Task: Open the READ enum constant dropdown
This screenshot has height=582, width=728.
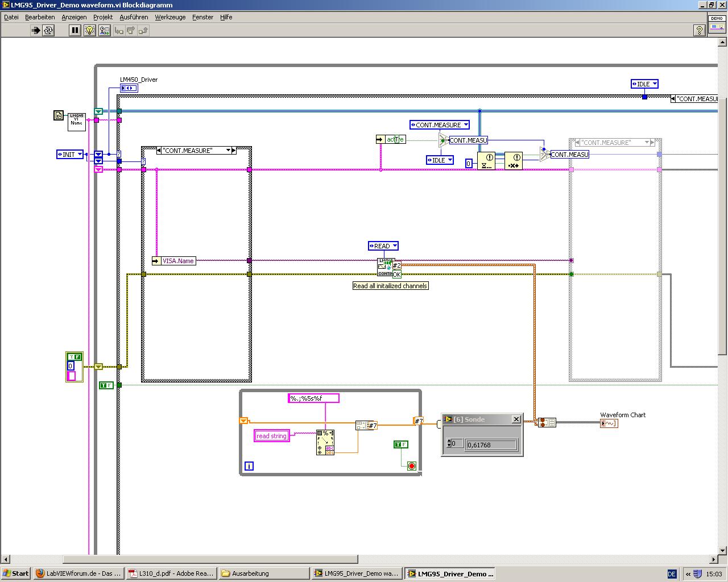Action: (394, 246)
